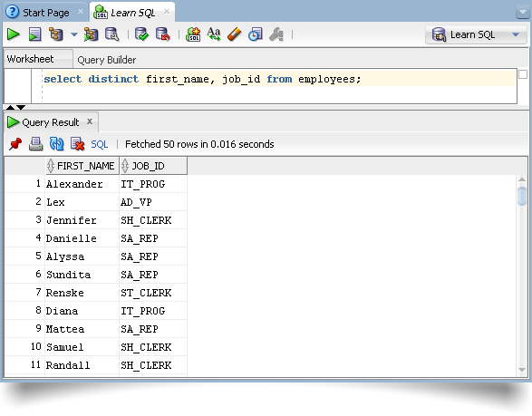This screenshot has width=532, height=416.
Task: Click the Explain Plan icon
Action: pos(56,34)
